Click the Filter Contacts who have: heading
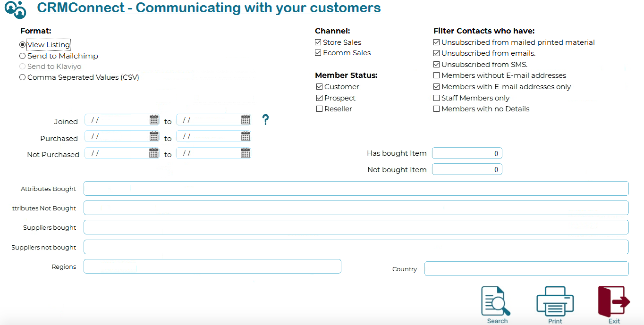This screenshot has width=644, height=325. pyautogui.click(x=484, y=31)
